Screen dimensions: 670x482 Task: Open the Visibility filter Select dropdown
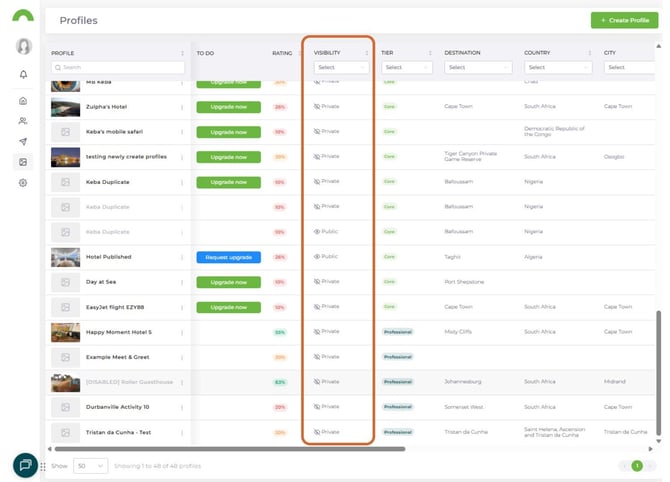(341, 67)
